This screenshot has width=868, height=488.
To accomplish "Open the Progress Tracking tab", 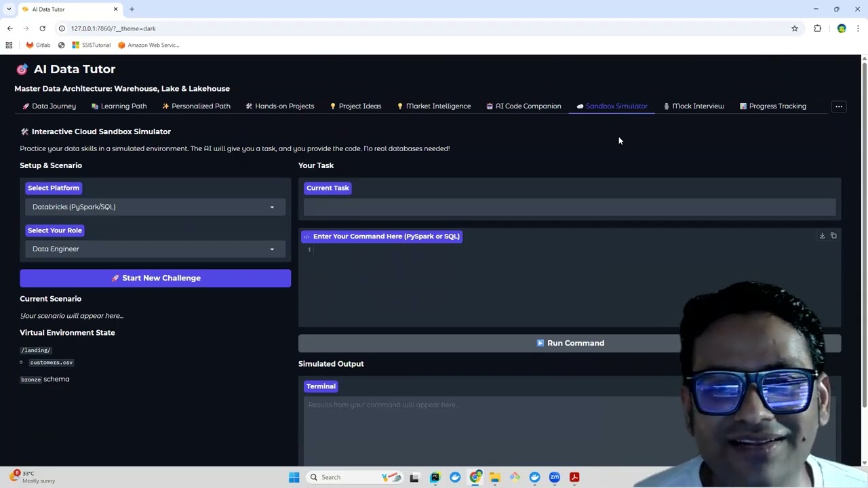I will [772, 106].
